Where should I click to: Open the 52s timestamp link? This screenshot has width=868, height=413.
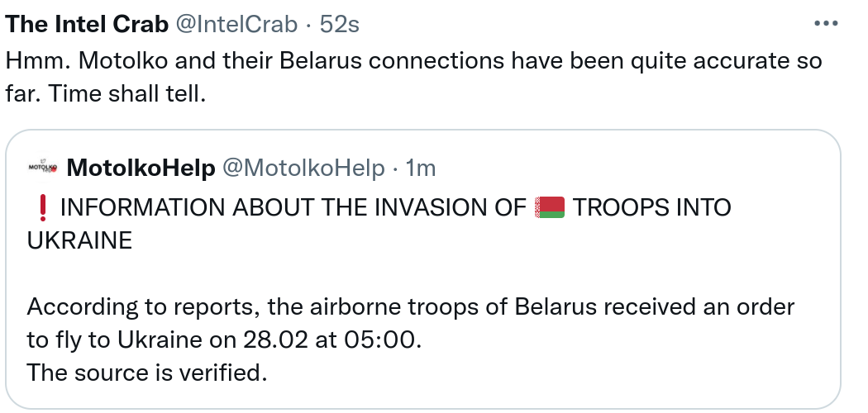(x=339, y=25)
